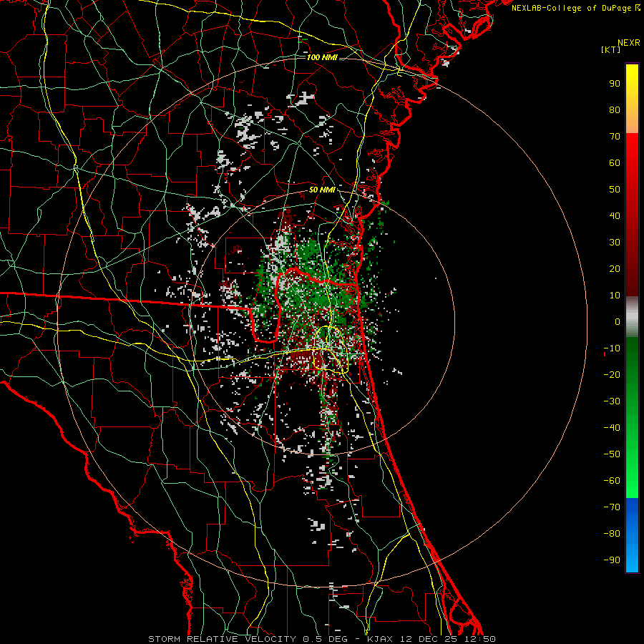Click the 80 value on the velocity scale
Screen dimensions: 644x644
[615, 109]
